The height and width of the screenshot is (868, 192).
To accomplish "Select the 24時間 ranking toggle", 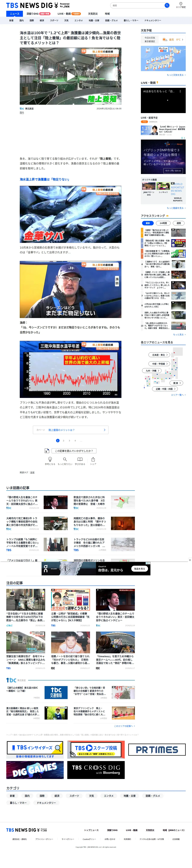I will pos(163,223).
